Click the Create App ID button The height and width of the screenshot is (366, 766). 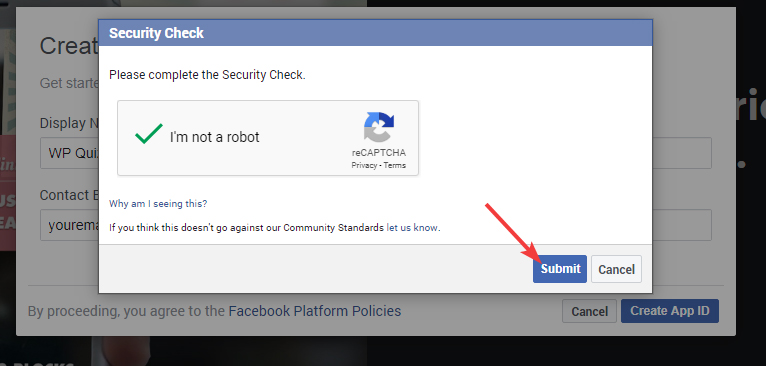(669, 311)
